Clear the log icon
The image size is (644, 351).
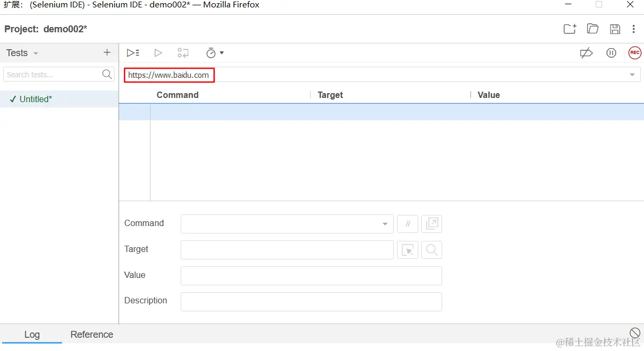coord(635,332)
